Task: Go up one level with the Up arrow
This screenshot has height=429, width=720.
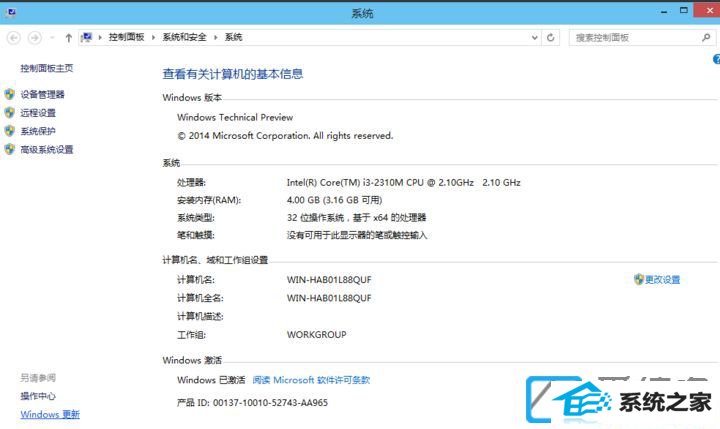Action: 68,38
